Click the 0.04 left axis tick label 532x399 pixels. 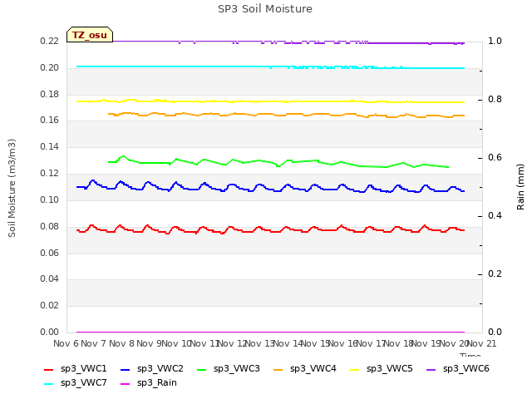pyautogui.click(x=49, y=279)
